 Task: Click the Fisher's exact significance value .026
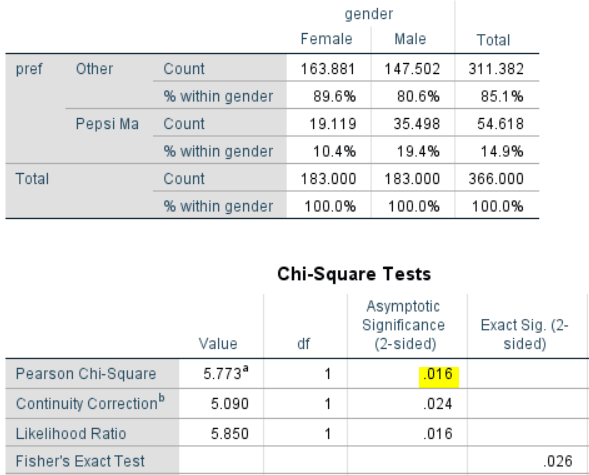(558, 461)
